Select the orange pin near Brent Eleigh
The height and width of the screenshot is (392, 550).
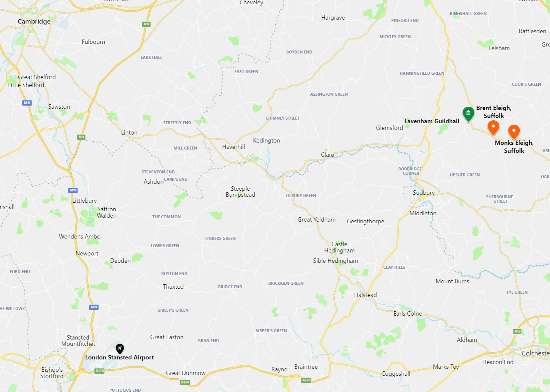(x=493, y=128)
